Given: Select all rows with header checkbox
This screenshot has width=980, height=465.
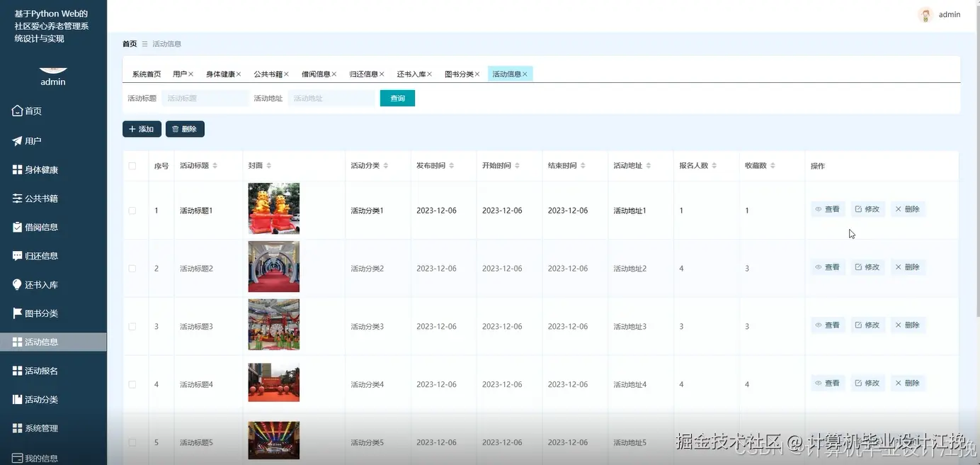Looking at the screenshot, I should (132, 166).
